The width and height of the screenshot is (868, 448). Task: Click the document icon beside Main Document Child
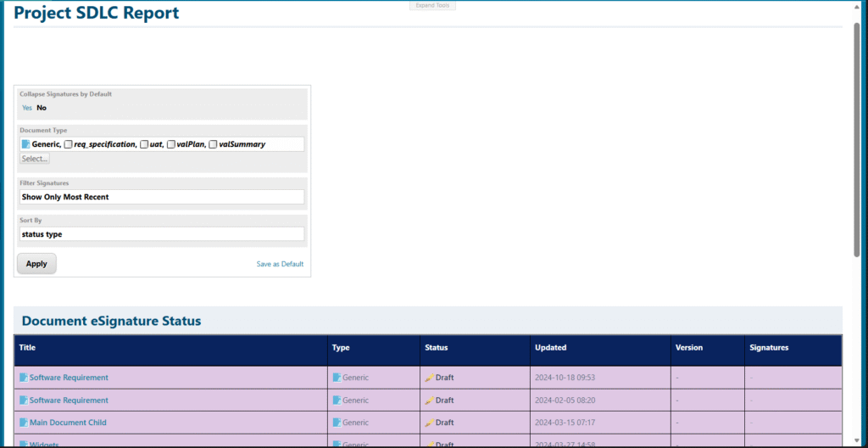pos(24,423)
